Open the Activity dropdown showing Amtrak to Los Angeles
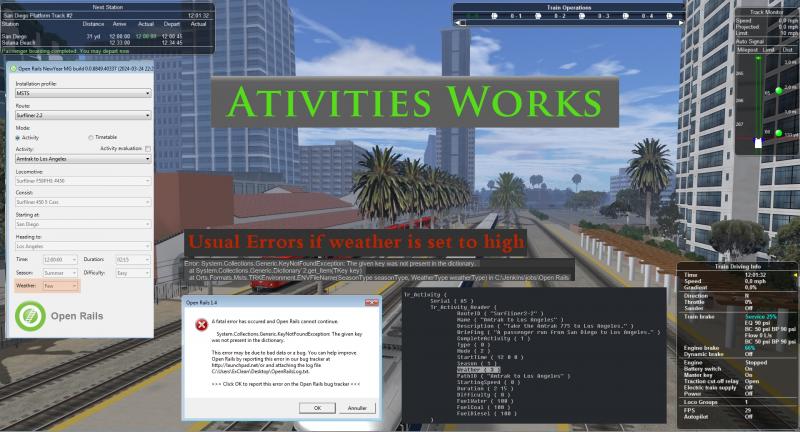Image resolution: width=800 pixels, height=432 pixels. pos(83,159)
